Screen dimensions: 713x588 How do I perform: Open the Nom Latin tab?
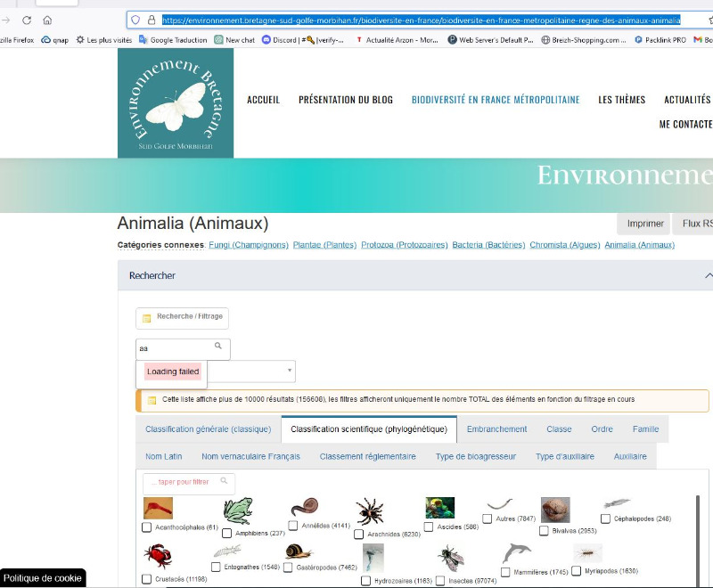click(x=164, y=456)
